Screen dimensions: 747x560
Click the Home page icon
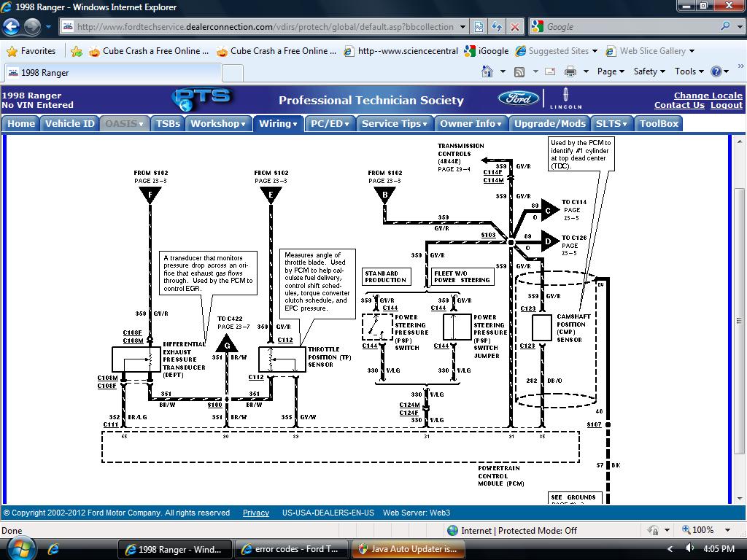click(x=487, y=71)
